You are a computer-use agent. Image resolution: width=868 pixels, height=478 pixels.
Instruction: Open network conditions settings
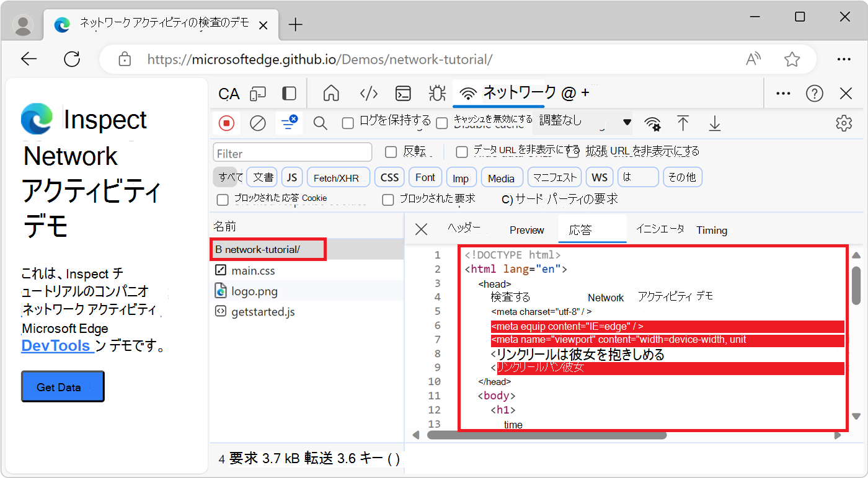(652, 123)
